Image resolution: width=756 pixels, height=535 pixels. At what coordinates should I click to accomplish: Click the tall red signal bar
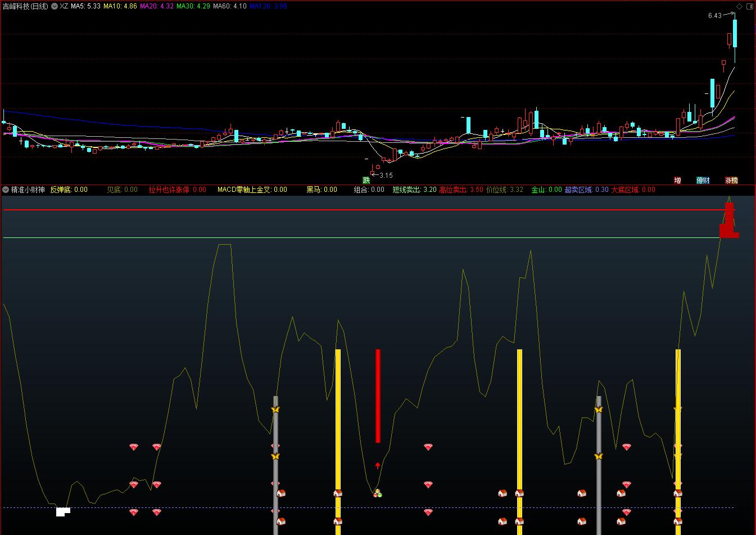point(378,395)
